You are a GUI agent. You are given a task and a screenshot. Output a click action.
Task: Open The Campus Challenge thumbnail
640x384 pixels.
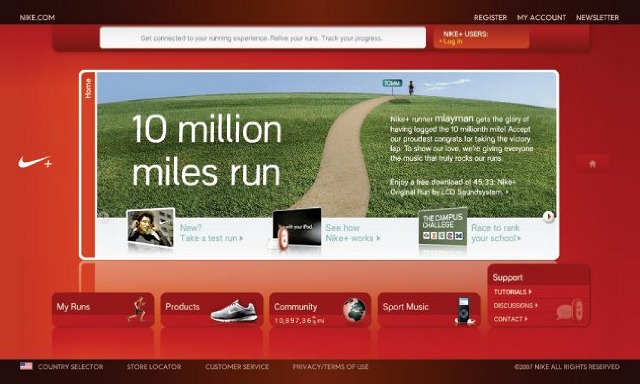(x=443, y=228)
